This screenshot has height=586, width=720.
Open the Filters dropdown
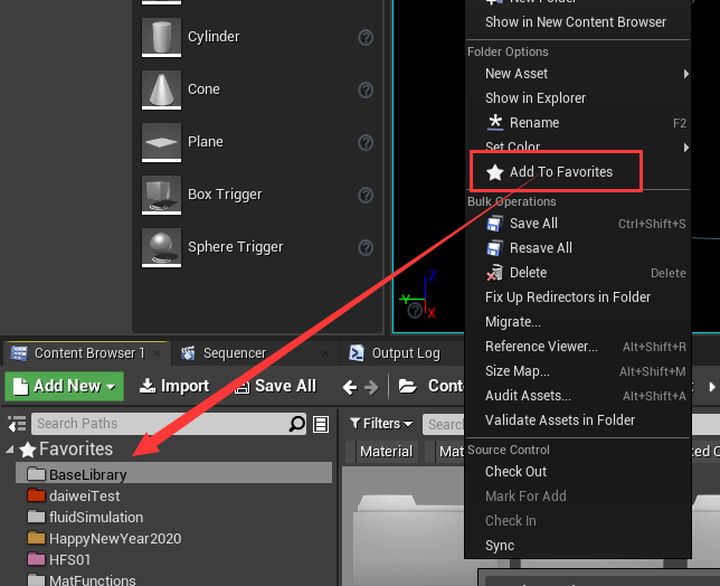[x=381, y=423]
